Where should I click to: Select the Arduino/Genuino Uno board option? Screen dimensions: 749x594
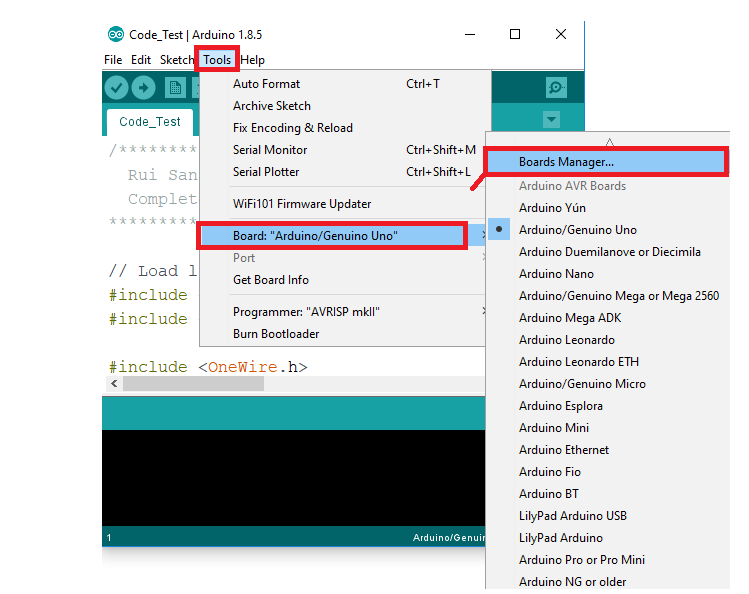click(608, 230)
